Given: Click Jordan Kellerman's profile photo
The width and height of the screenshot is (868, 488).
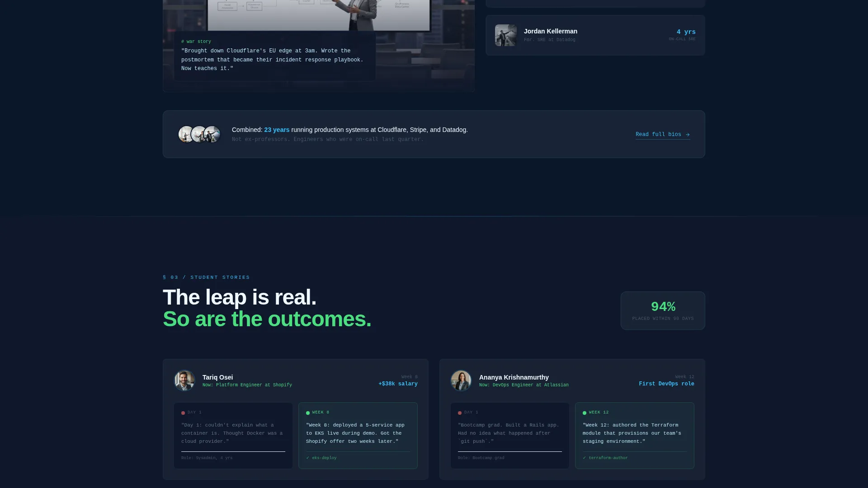Looking at the screenshot, I should (x=506, y=35).
